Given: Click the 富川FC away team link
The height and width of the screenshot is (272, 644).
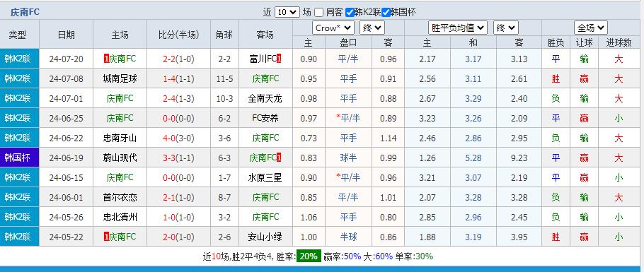Looking at the screenshot, I should click(x=263, y=59).
